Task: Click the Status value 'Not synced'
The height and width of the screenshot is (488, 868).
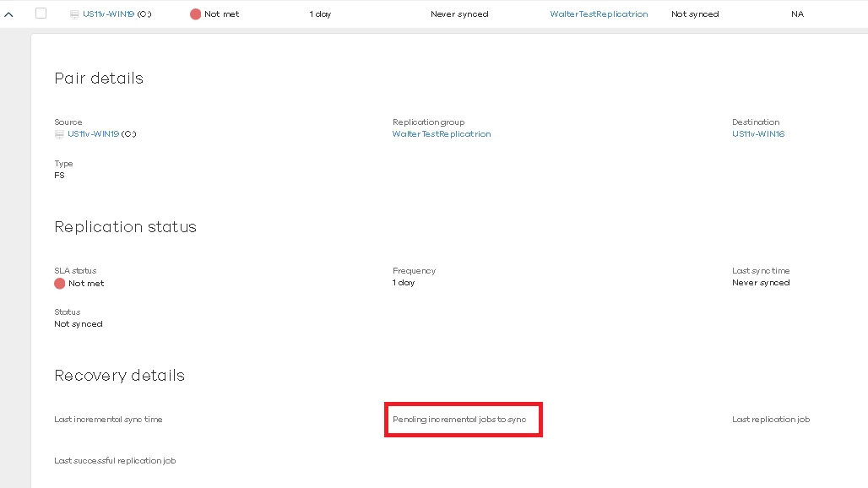Action: tap(78, 324)
